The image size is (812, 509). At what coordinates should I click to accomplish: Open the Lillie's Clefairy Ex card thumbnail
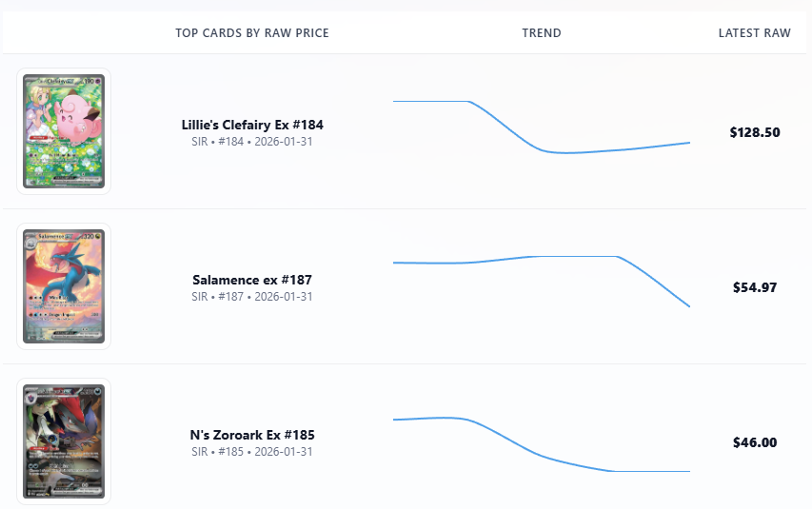[64, 131]
